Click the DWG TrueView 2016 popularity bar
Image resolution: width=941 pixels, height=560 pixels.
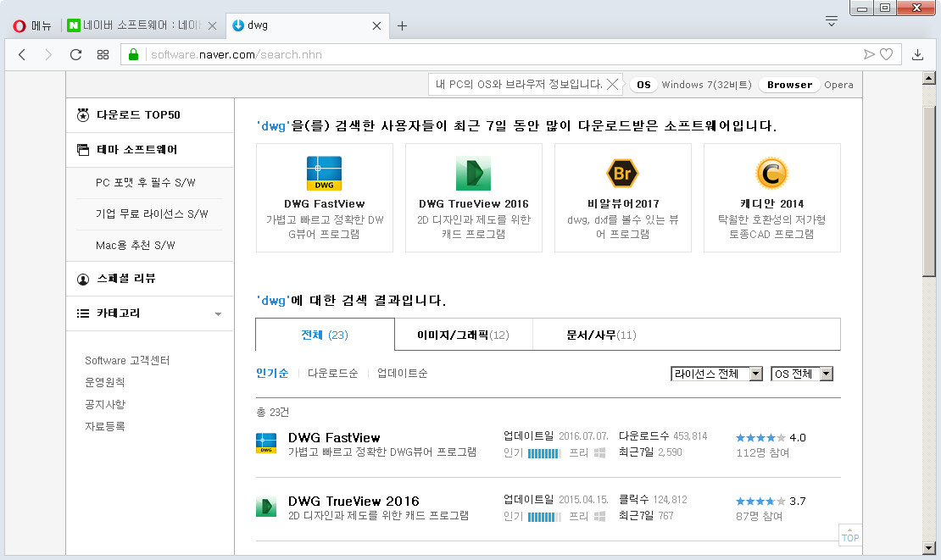(x=544, y=517)
